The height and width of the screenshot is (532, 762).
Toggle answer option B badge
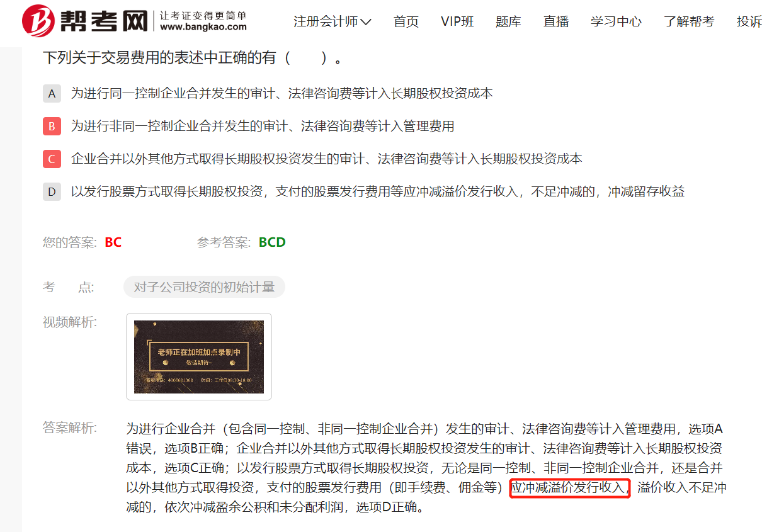click(x=52, y=127)
